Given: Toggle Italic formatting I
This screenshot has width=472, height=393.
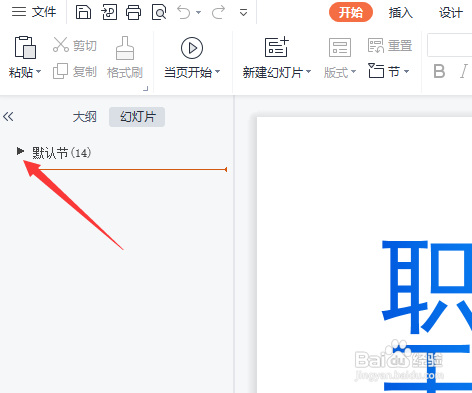Looking at the screenshot, I should point(464,71).
